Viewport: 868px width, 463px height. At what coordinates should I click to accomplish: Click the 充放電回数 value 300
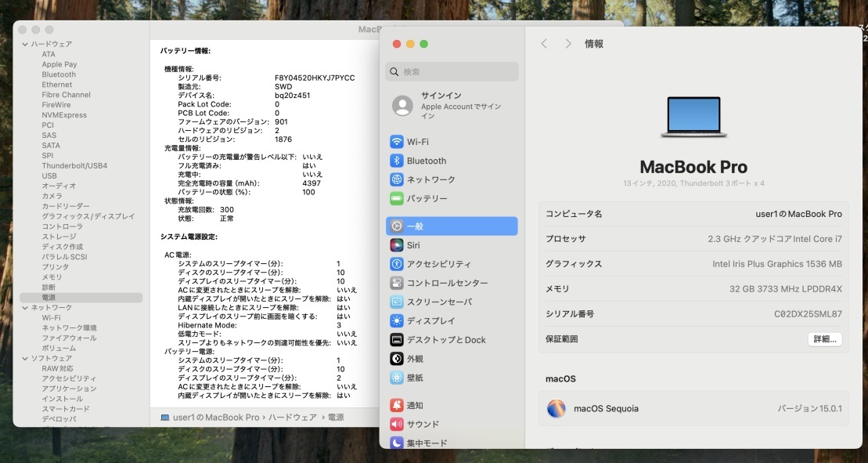click(227, 210)
